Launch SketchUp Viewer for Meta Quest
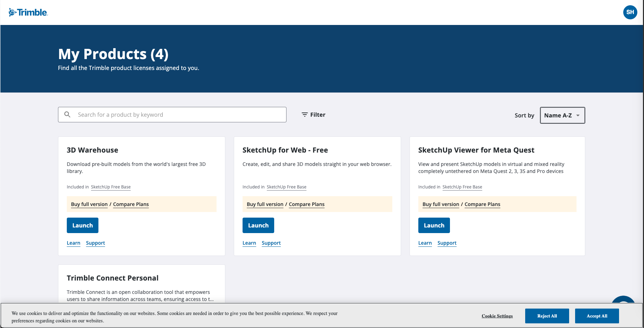Viewport: 644px width, 328px height. [x=434, y=225]
